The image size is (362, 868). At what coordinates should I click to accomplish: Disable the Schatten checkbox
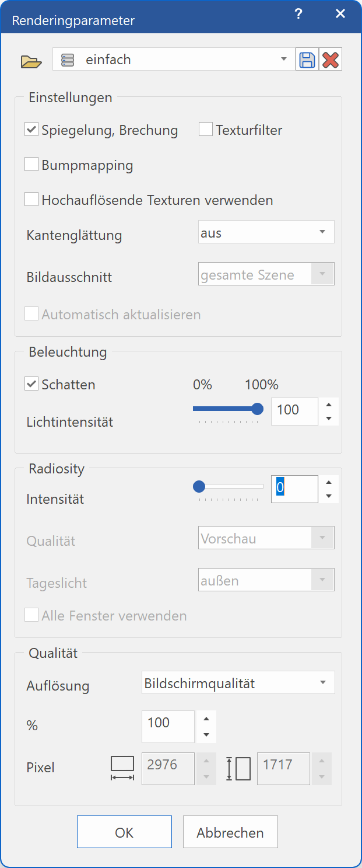31,384
